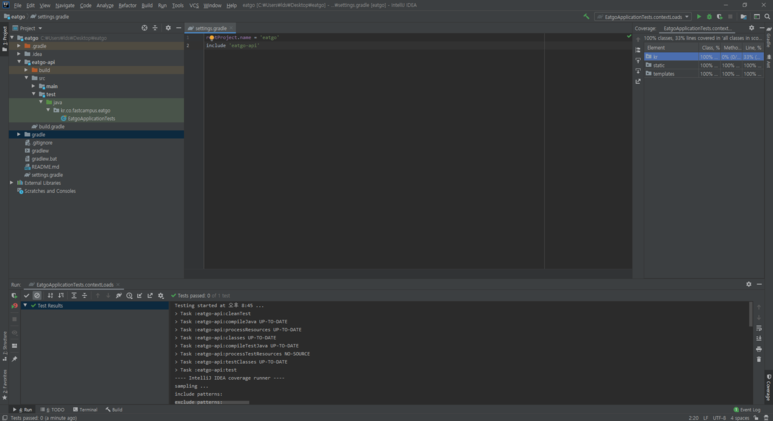Select EatgoApplicationTests file in project tree

91,118
